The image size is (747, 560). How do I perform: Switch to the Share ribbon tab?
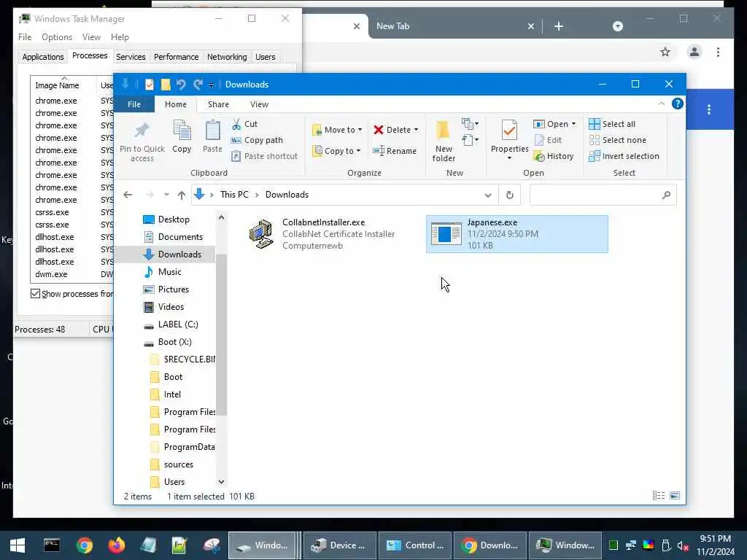tap(218, 104)
